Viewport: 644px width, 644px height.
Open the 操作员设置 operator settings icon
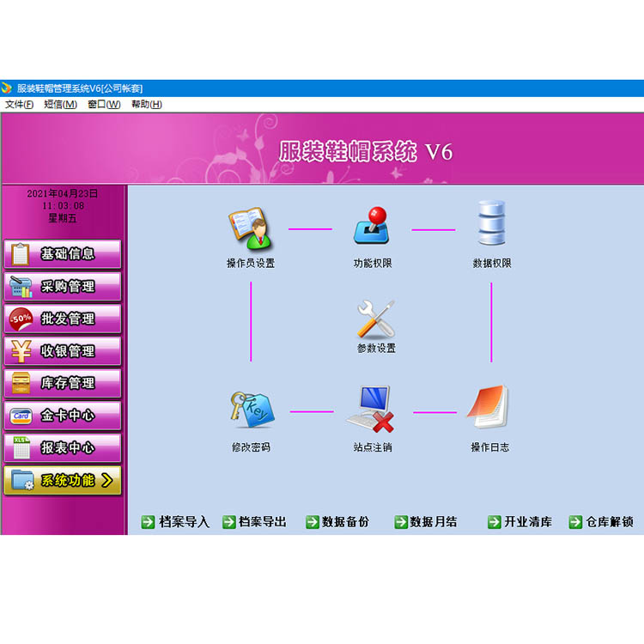[251, 228]
